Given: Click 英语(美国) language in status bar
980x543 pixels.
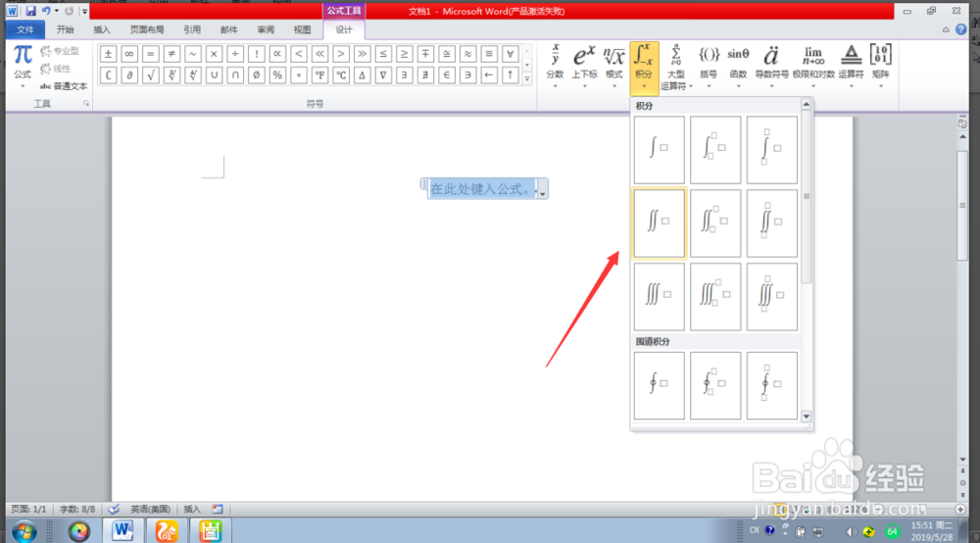Looking at the screenshot, I should 151,510.
